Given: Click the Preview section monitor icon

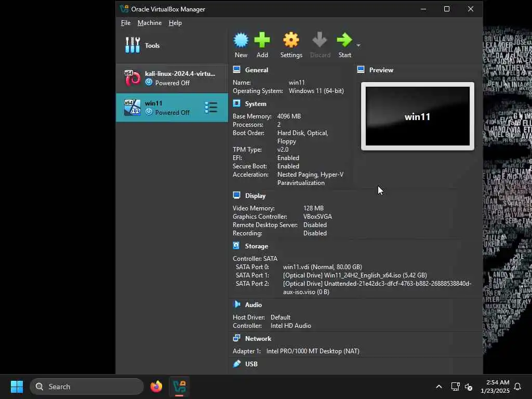Looking at the screenshot, I should tap(361, 70).
